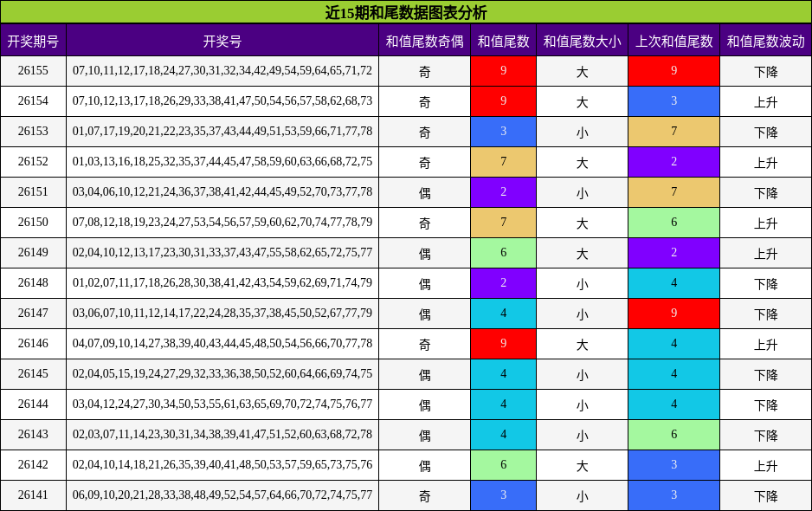This screenshot has height=511, width=812.
Task: Select draw numbers starting 02,04,10,14
Action: point(222,465)
